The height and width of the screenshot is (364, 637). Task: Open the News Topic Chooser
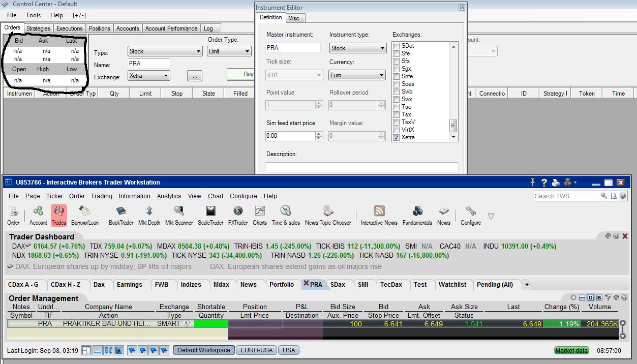click(x=328, y=215)
